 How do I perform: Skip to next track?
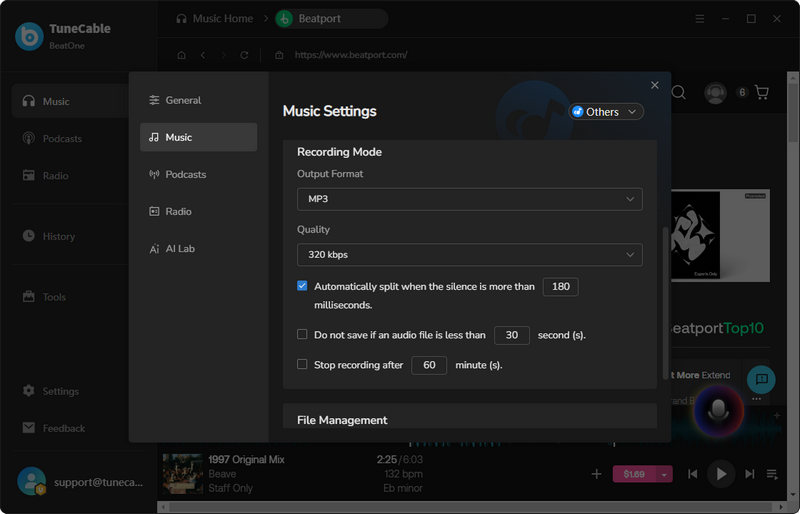point(749,474)
